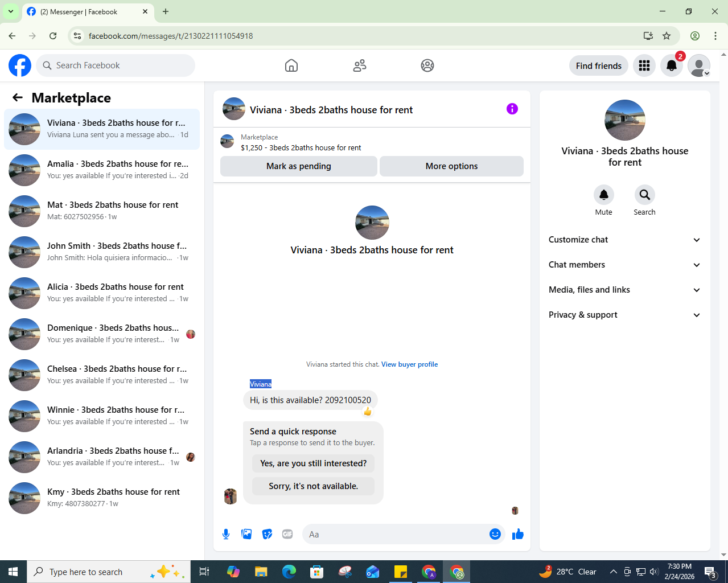Viewport: 728px width, 583px height.
Task: Choose a GIF icon
Action: pos(287,534)
